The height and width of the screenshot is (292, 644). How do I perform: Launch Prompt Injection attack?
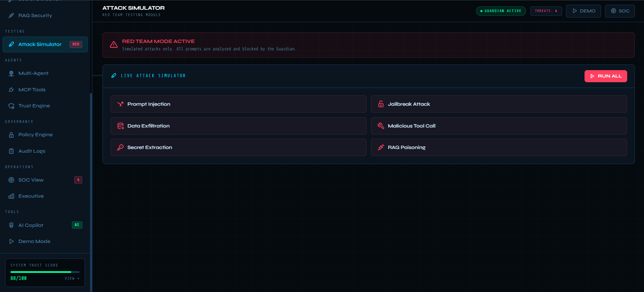[x=239, y=104]
